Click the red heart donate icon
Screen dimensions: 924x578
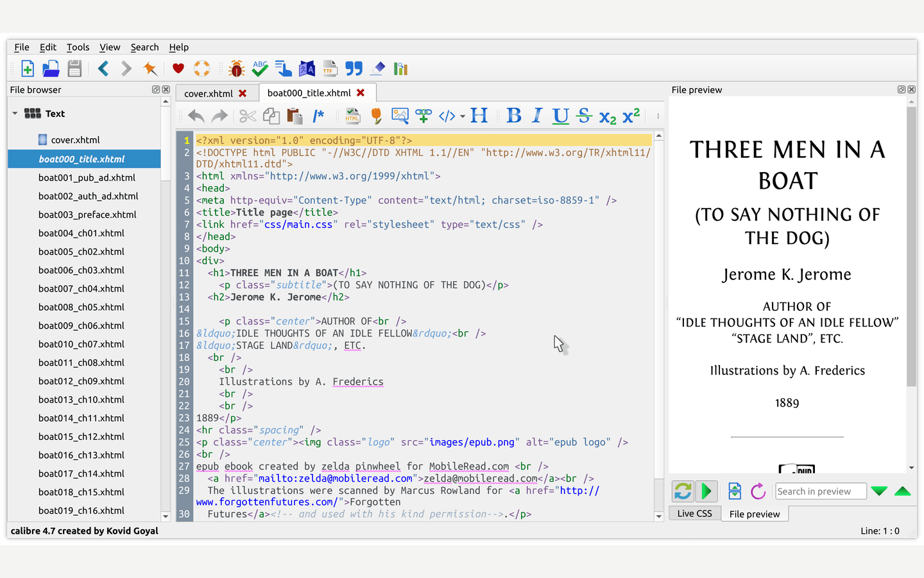click(178, 69)
